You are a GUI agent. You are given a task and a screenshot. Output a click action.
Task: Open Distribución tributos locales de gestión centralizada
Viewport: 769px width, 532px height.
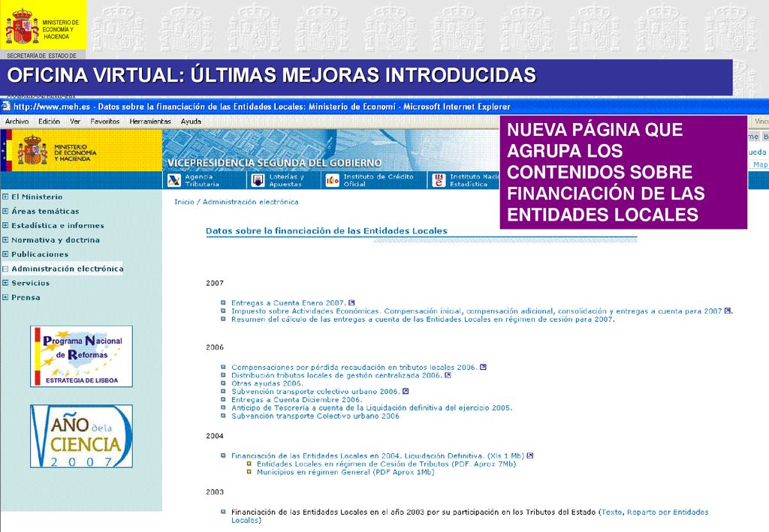(336, 375)
